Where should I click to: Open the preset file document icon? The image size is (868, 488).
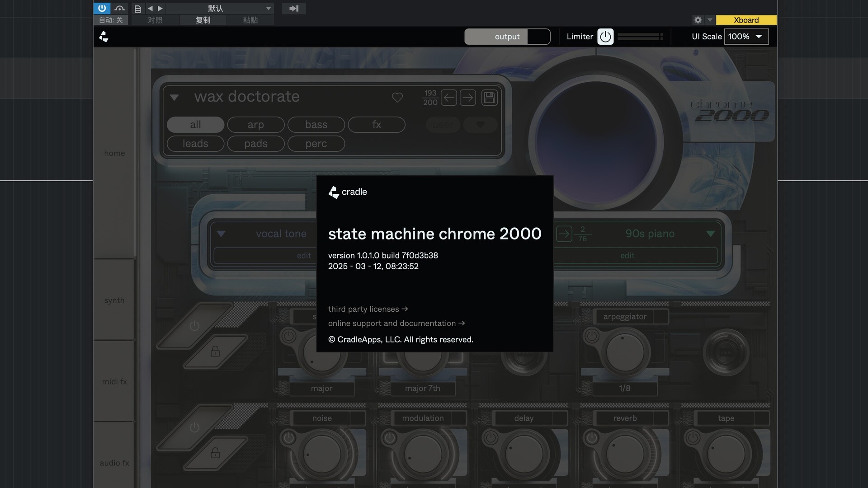(x=138, y=9)
